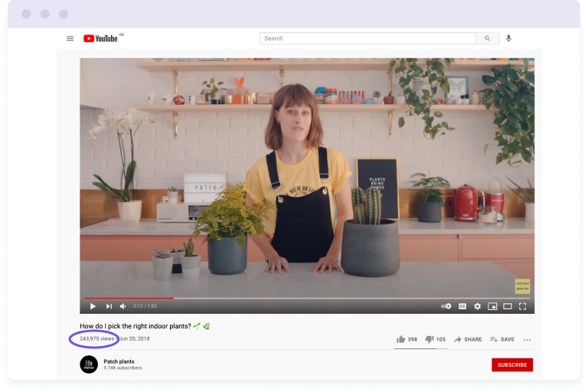Switch to theater mode
The width and height of the screenshot is (588, 392).
tap(507, 306)
